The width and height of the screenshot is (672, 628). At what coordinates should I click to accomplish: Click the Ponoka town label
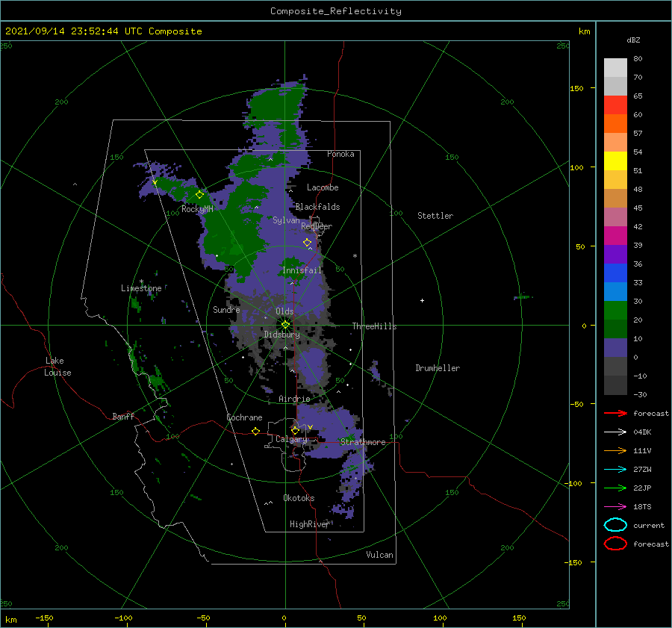[x=340, y=155]
